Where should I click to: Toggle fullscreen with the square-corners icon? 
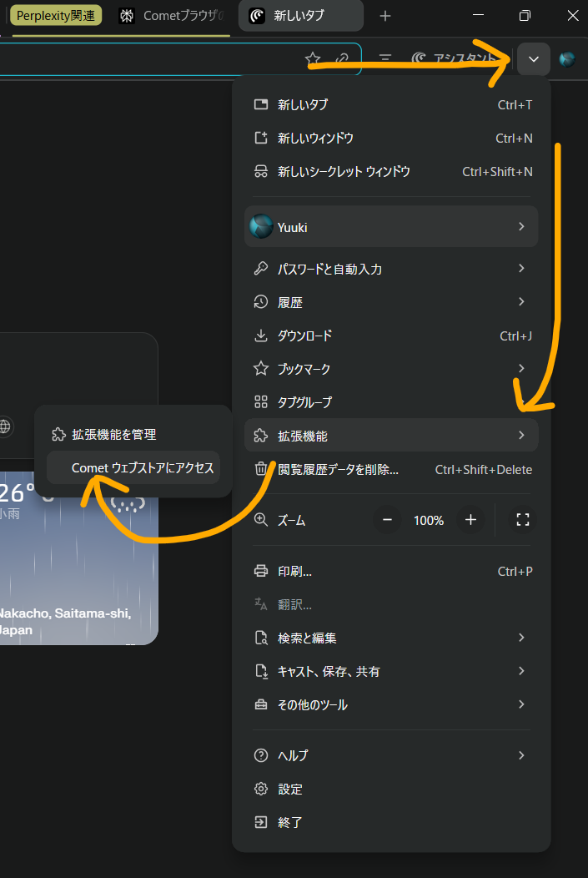(523, 520)
